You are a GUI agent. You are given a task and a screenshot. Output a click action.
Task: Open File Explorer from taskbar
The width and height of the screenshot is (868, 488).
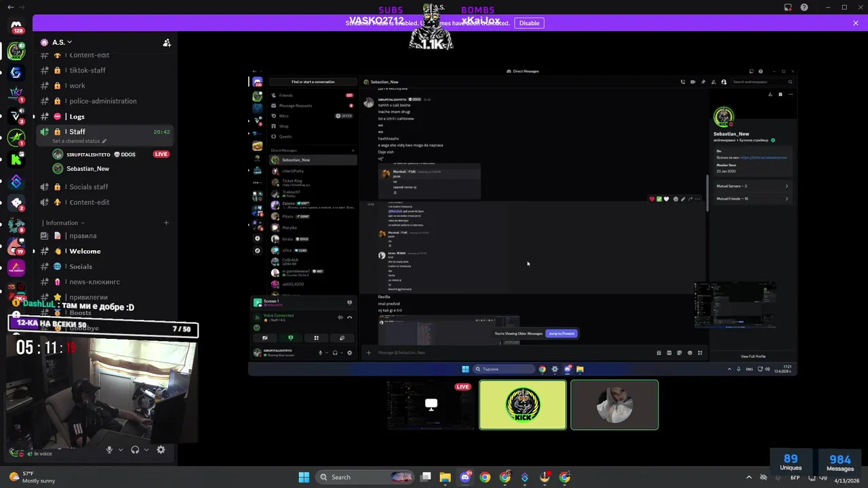pyautogui.click(x=445, y=477)
